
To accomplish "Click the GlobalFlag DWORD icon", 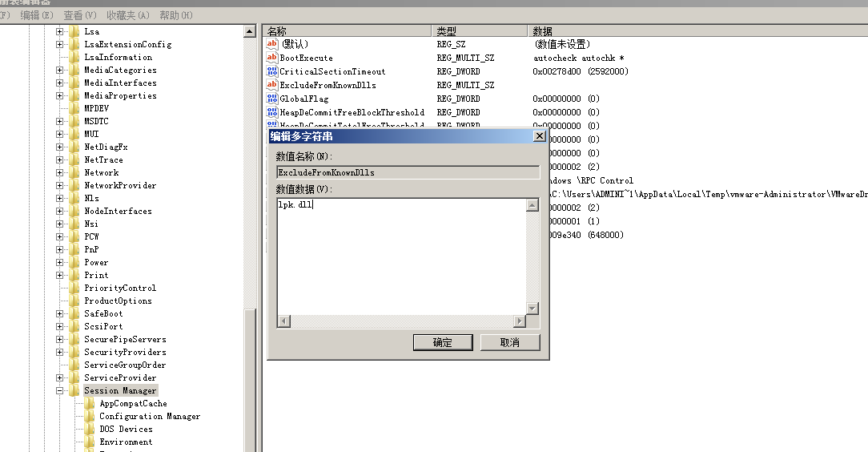I will (x=271, y=98).
